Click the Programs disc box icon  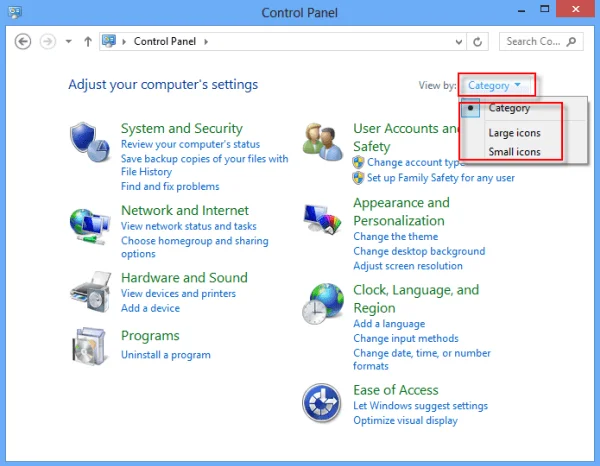click(89, 346)
